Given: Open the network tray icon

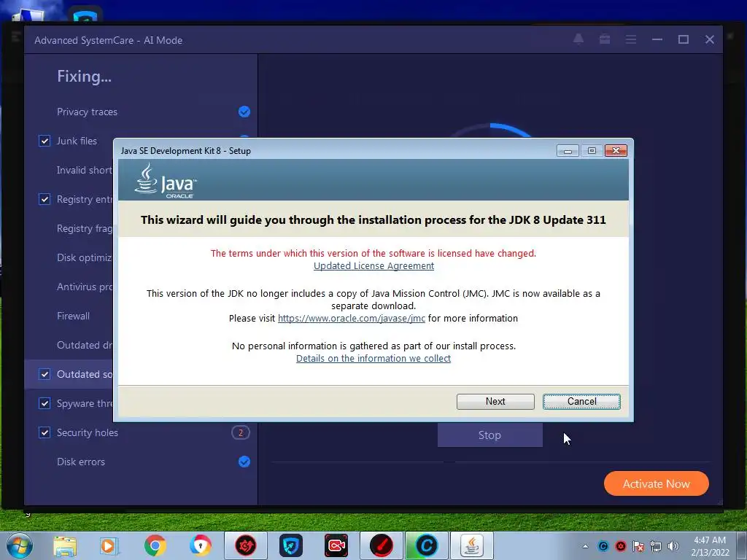Looking at the screenshot, I should [656, 546].
